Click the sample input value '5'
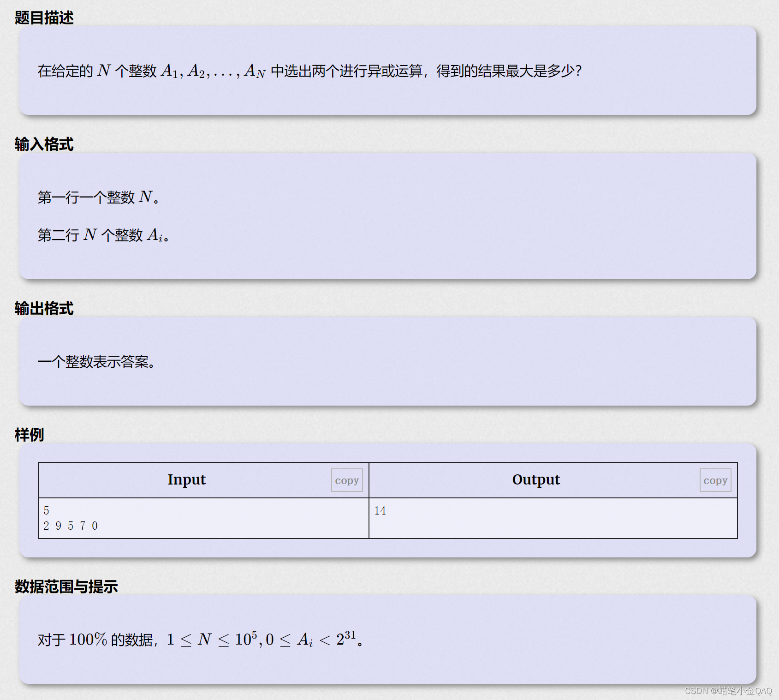Image resolution: width=779 pixels, height=700 pixels. pyautogui.click(x=46, y=511)
